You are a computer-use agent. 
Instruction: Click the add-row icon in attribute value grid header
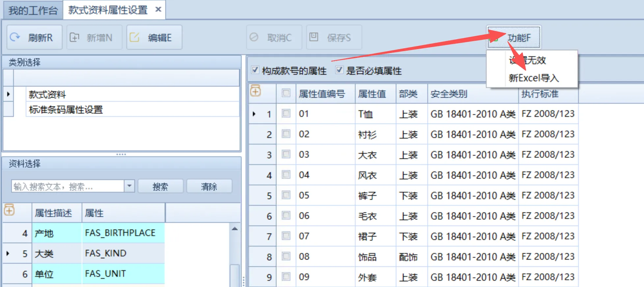(255, 91)
